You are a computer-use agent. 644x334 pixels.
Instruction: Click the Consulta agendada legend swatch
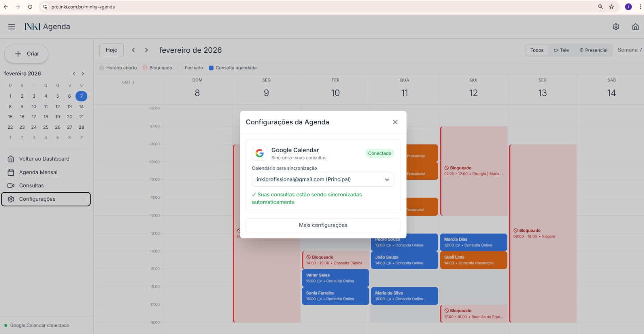(211, 68)
